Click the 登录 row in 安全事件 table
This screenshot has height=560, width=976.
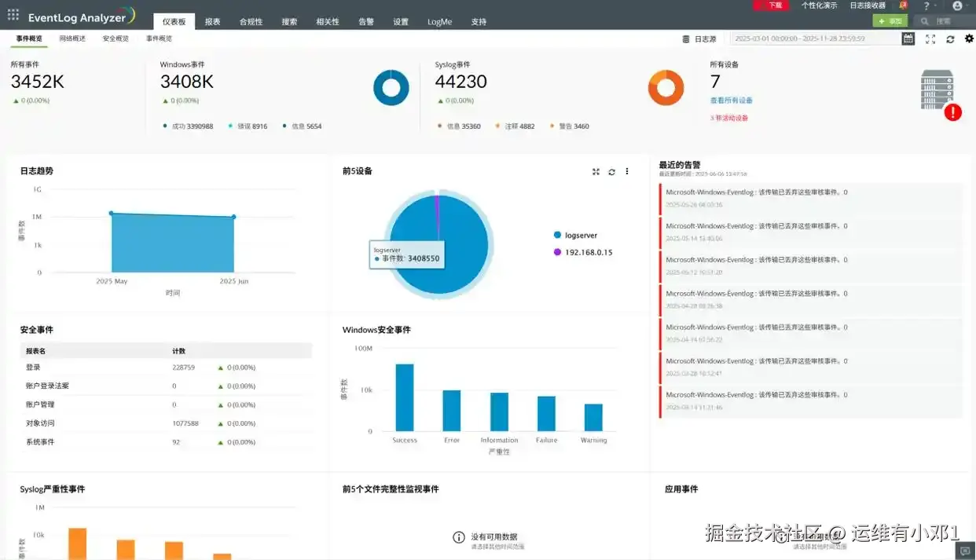[x=166, y=368]
